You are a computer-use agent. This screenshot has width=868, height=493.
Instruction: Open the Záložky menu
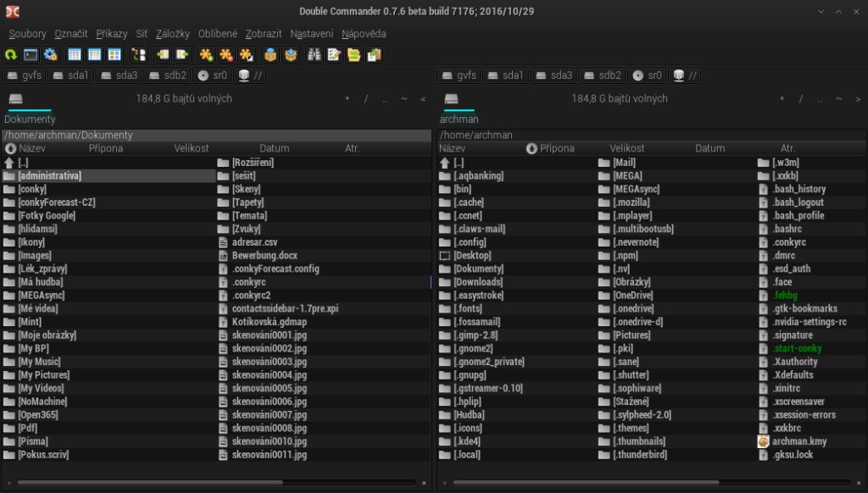click(x=173, y=34)
